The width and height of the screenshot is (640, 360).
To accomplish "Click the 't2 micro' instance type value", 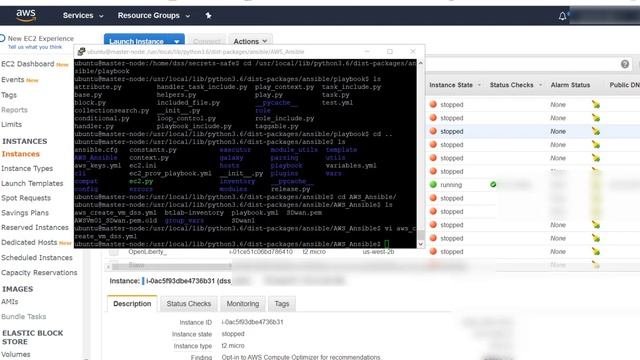I will pos(233,346).
